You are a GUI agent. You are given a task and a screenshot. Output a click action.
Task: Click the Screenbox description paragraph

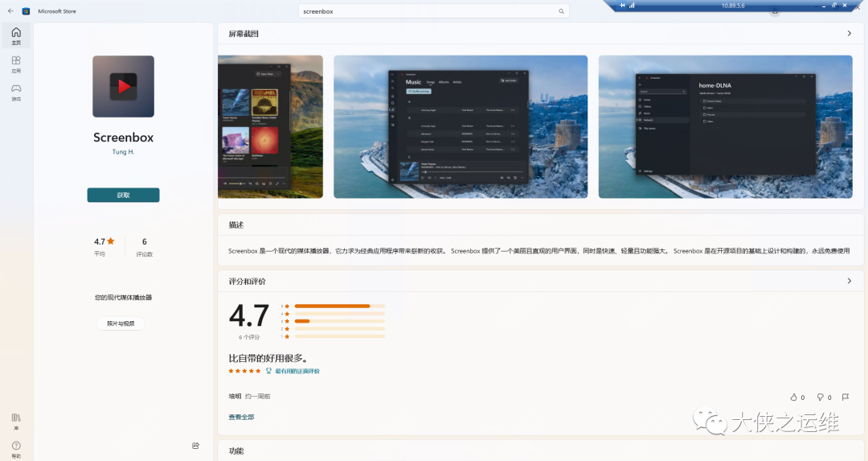point(538,251)
